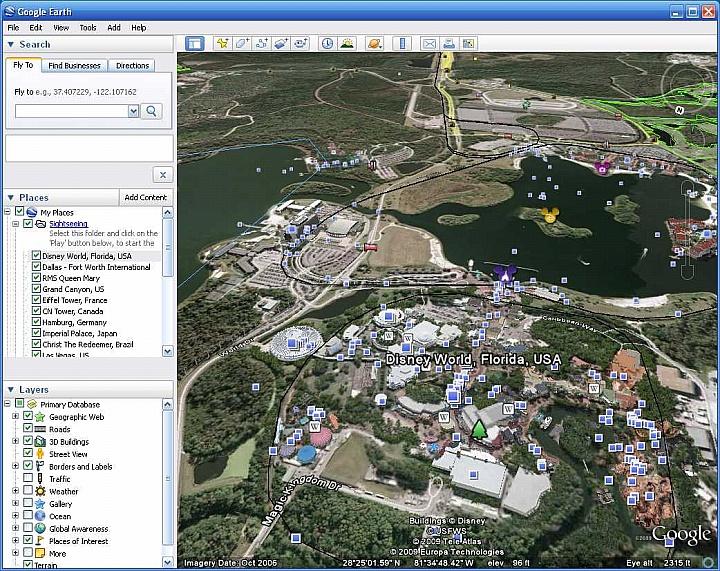Click the 3D Buildings layer icon
This screenshot has width=720, height=571.
(40, 442)
